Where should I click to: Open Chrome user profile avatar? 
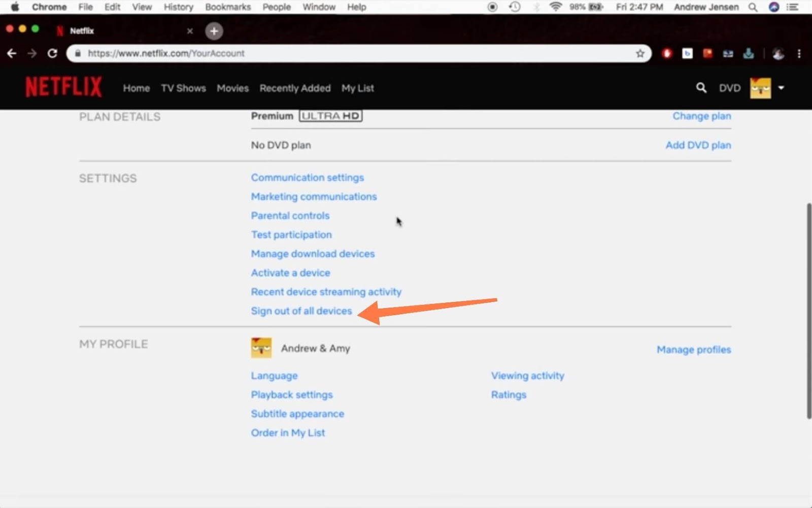coord(778,53)
